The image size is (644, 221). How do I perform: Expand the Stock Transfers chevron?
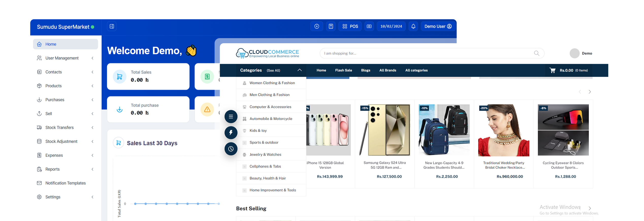click(x=92, y=127)
